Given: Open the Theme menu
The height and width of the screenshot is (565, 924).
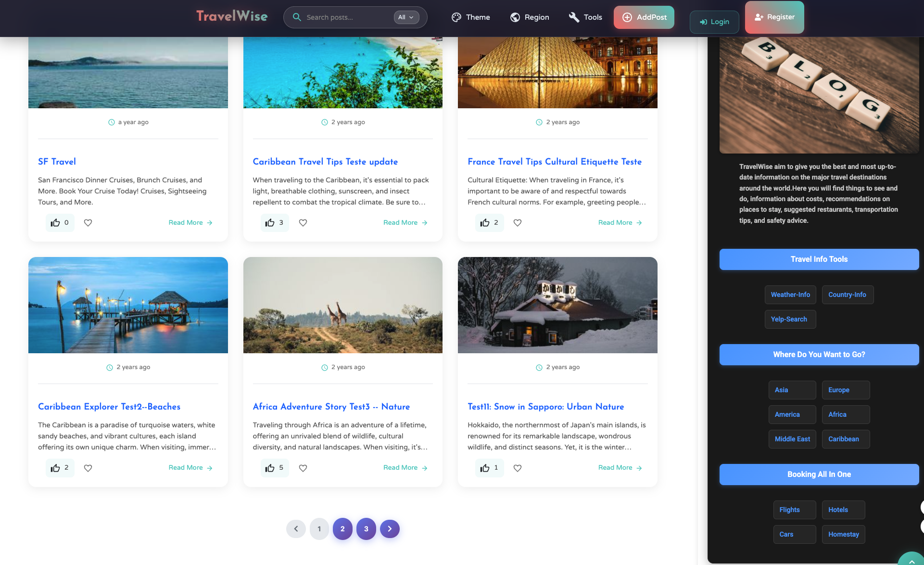Looking at the screenshot, I should click(x=470, y=17).
